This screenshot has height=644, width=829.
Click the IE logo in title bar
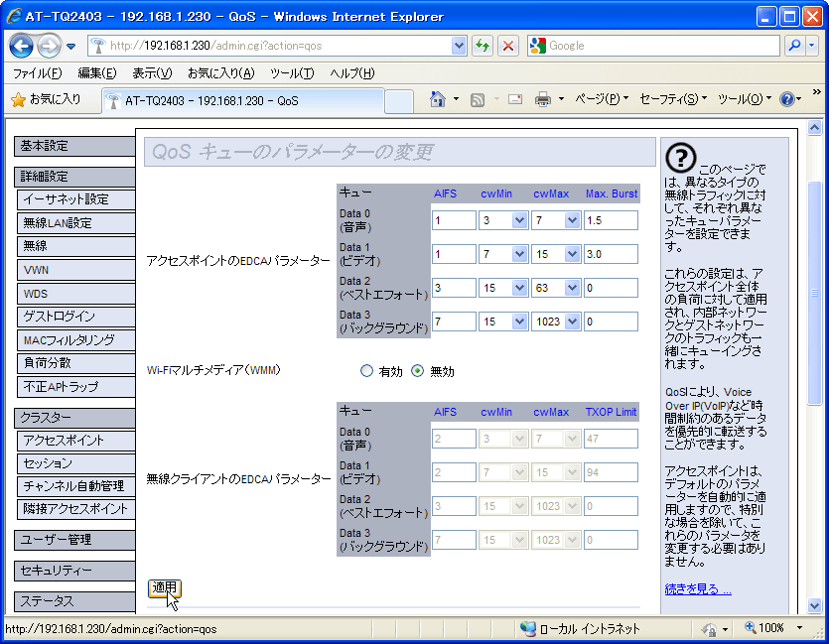click(x=14, y=17)
